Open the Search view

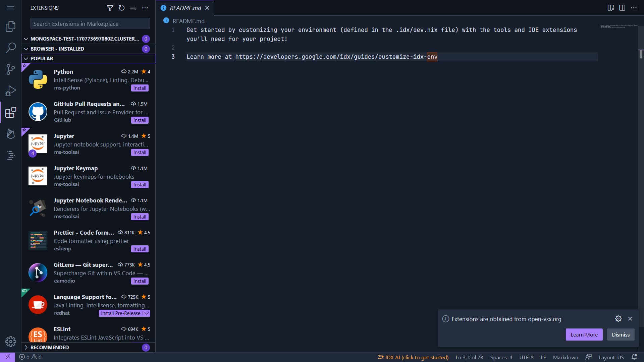pos(11,48)
